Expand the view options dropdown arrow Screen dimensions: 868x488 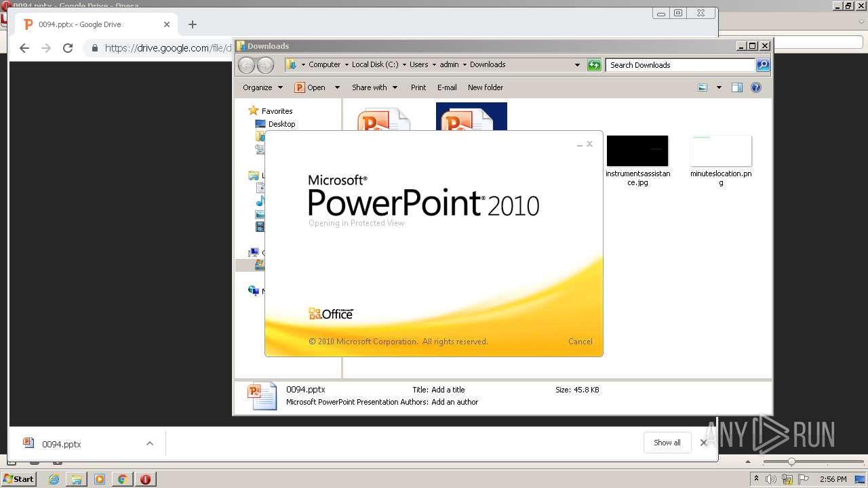click(x=719, y=87)
